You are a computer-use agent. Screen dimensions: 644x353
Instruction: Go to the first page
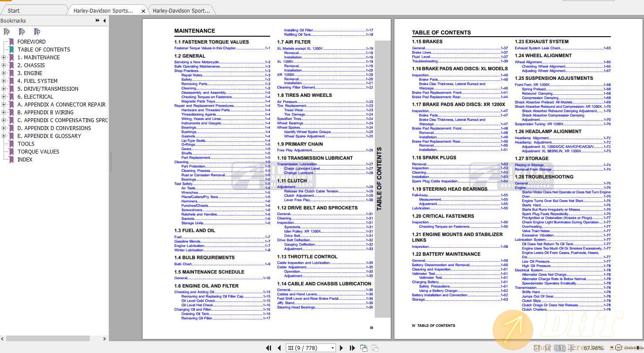tap(269, 348)
